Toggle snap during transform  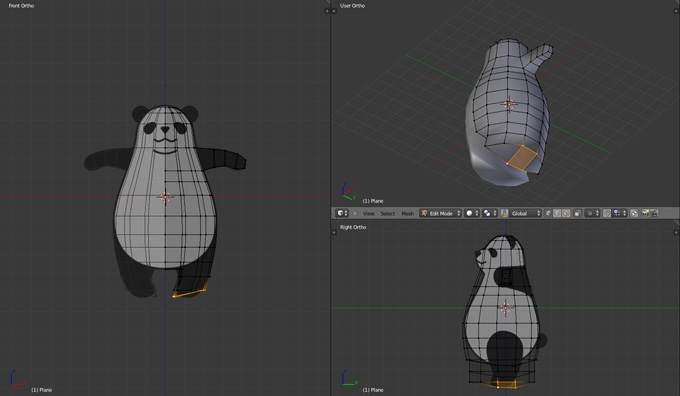607,213
